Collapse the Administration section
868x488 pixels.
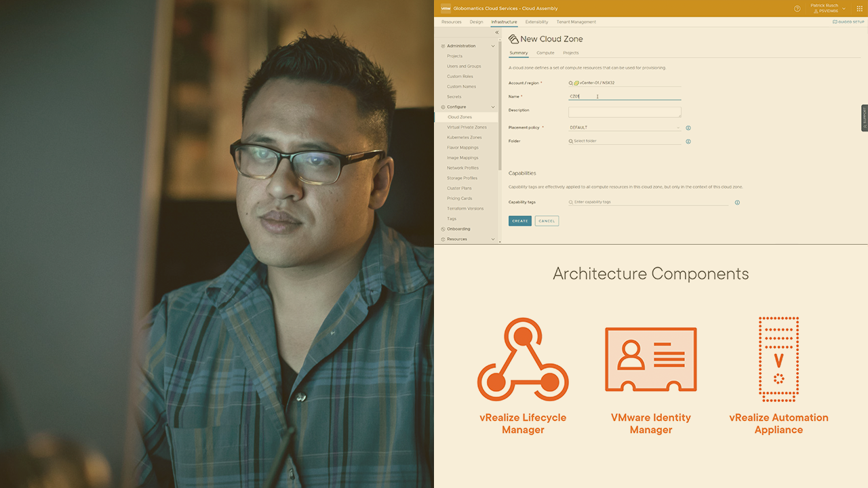point(493,46)
